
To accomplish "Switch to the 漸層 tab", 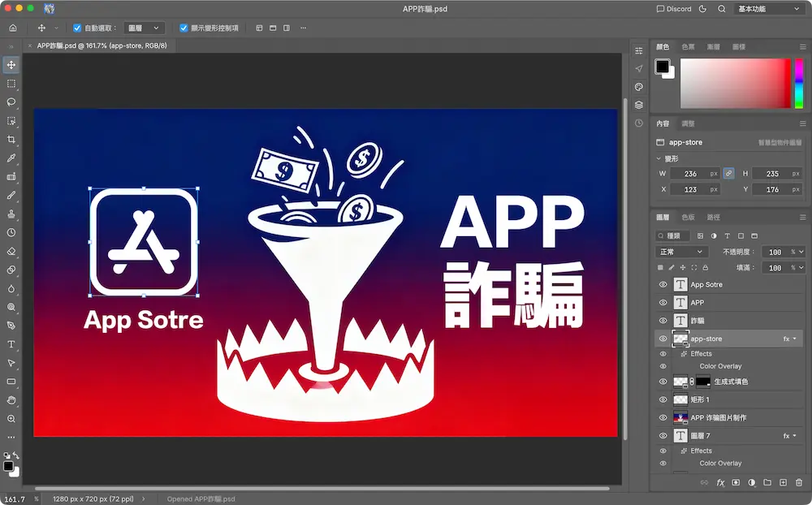I will click(x=714, y=46).
